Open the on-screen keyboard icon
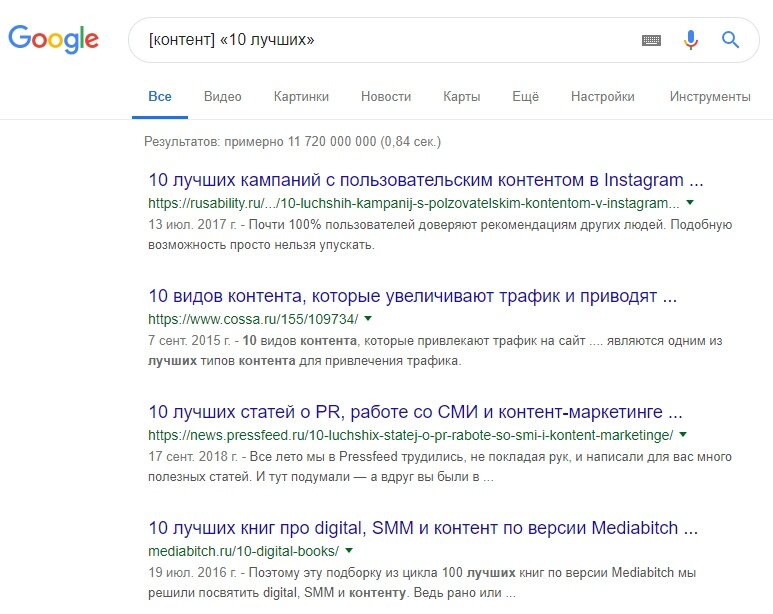The image size is (773, 614). pos(651,40)
